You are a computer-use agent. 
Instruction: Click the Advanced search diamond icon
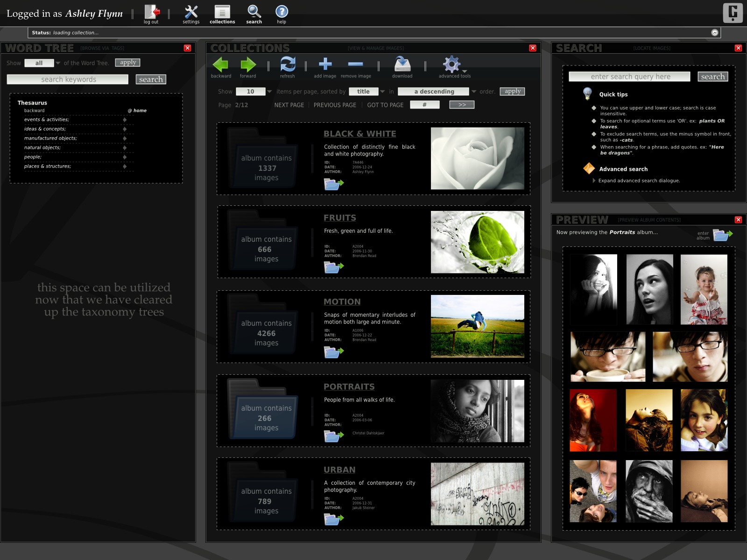(x=589, y=168)
